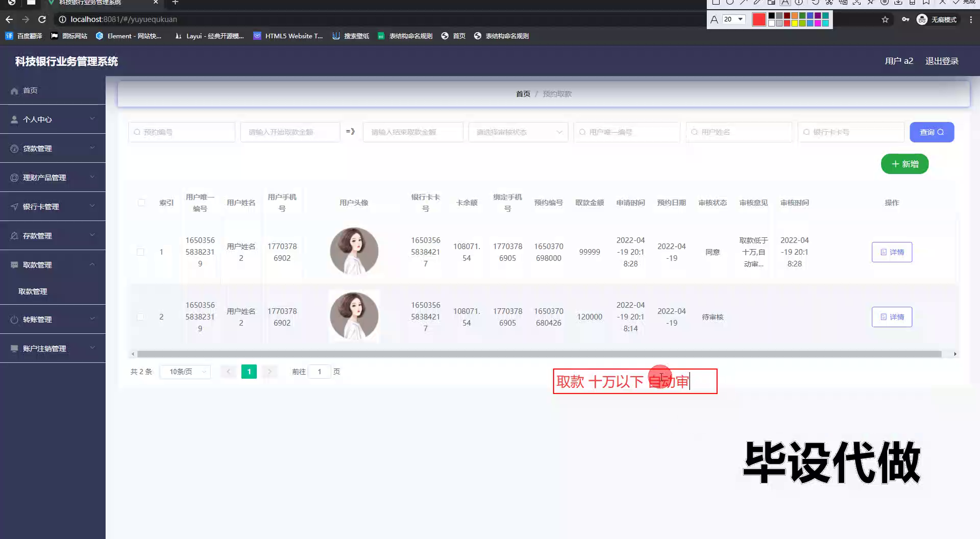Viewport: 980px width, 539px height.
Task: Open 详情 for the 待审核 row
Action: (x=892, y=317)
